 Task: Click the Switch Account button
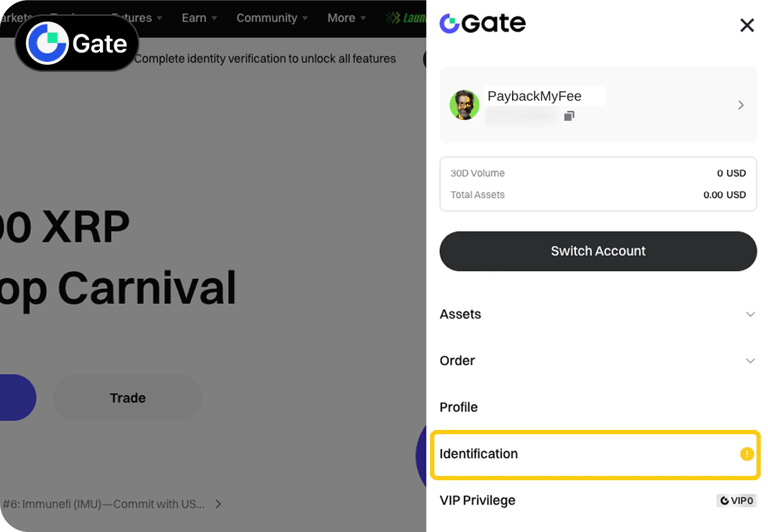pyautogui.click(x=598, y=252)
